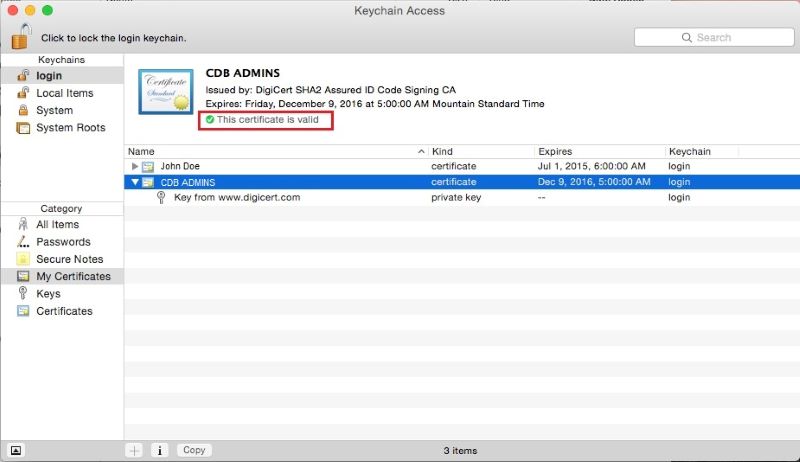
Task: Select Local Items keychain
Action: pyautogui.click(x=64, y=93)
